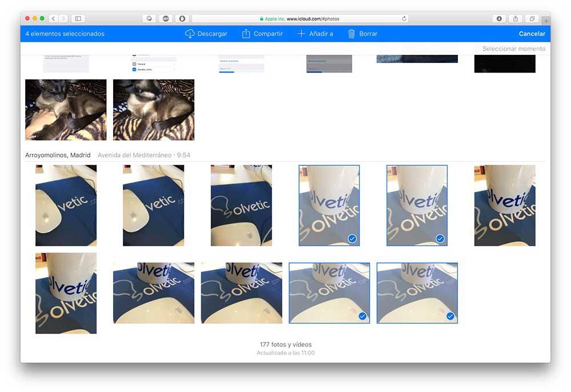Delete the selection with the Borrar button

(363, 34)
